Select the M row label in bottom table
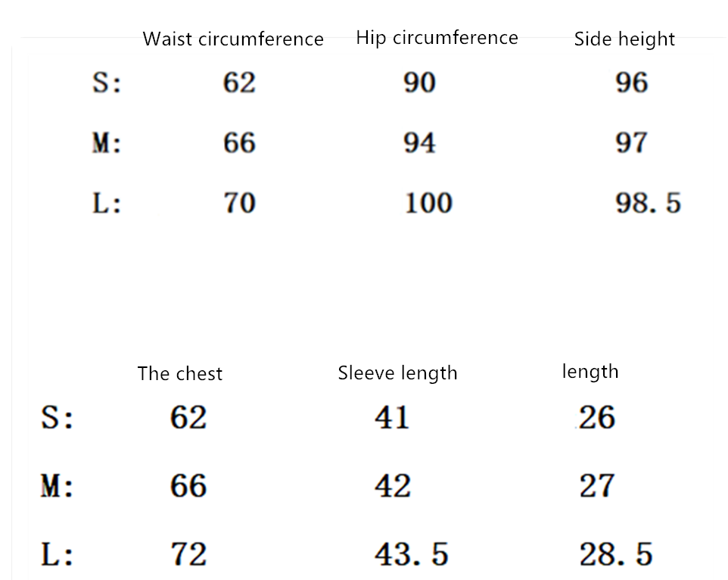Screen dimensions: 728x580 57,486
